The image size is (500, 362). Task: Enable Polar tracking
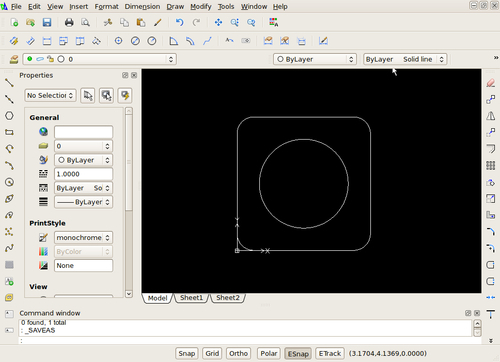pyautogui.click(x=268, y=353)
